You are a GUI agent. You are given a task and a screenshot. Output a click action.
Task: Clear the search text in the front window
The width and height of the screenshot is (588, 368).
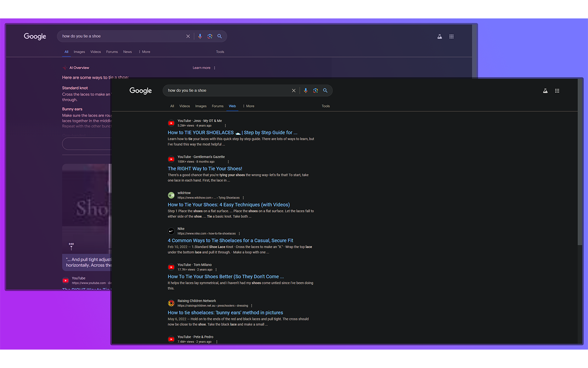(x=294, y=91)
